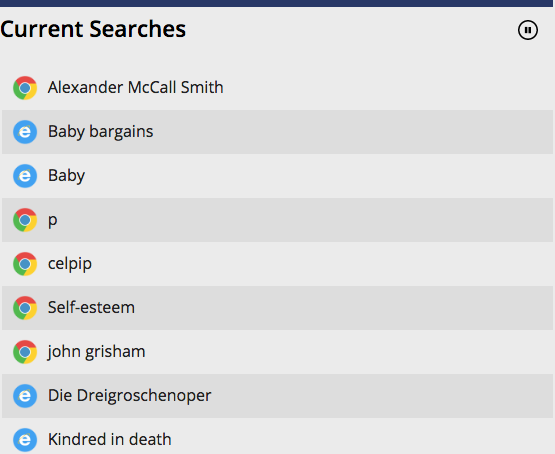Pause the Current Searches feed

click(x=527, y=30)
